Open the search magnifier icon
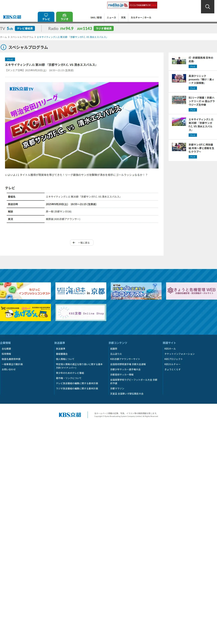Screen dimensions: 217x644 [x=207, y=7]
